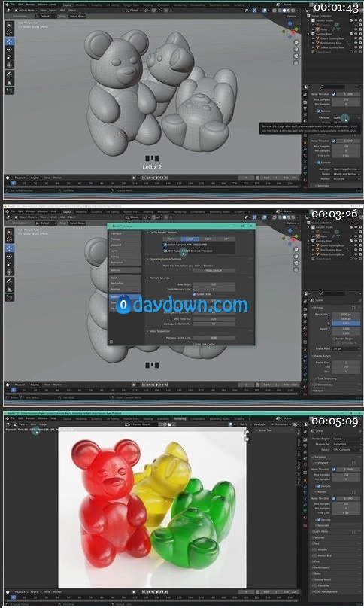Enable Freestyle checkbox in 00:05:09 frame
Image resolution: width=364 pixels, height=608 pixels.
316,585
